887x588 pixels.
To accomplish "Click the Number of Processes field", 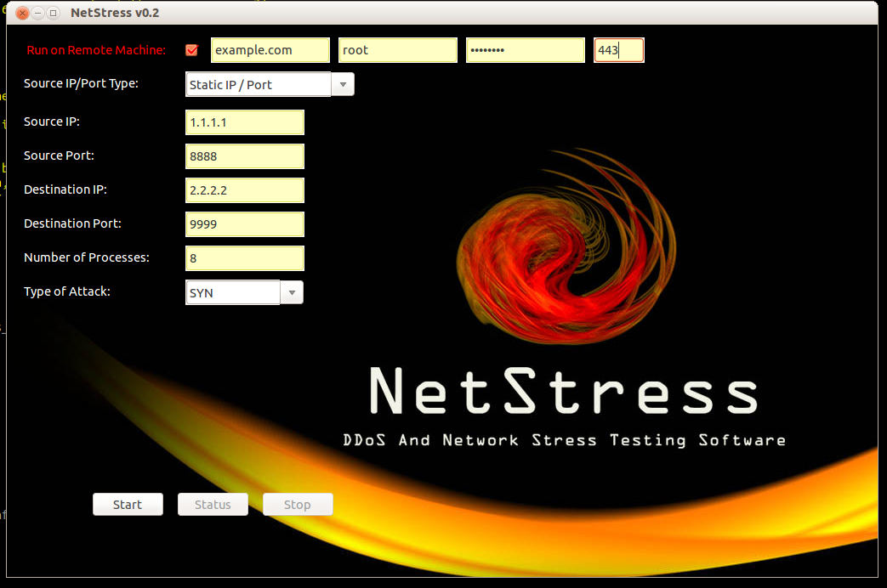I will coord(244,258).
